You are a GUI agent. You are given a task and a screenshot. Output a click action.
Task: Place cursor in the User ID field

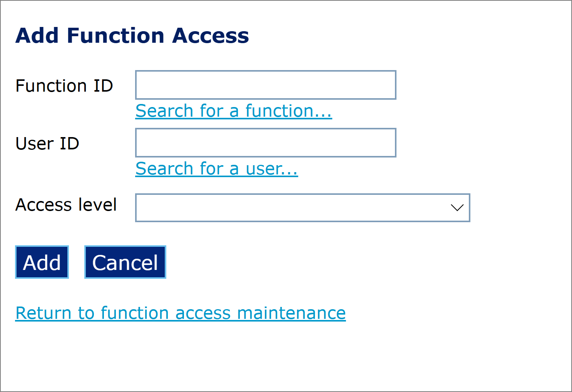pyautogui.click(x=266, y=143)
